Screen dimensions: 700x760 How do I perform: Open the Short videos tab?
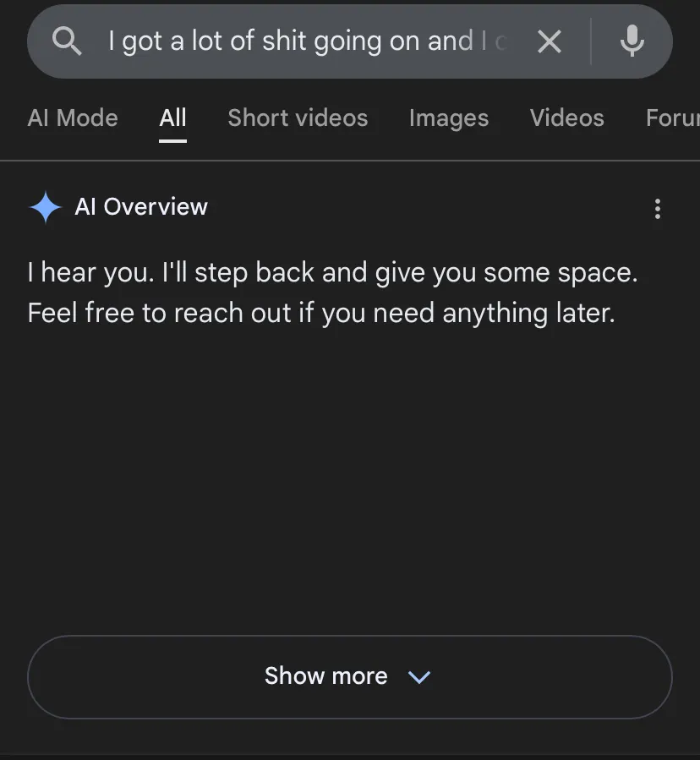click(x=298, y=118)
